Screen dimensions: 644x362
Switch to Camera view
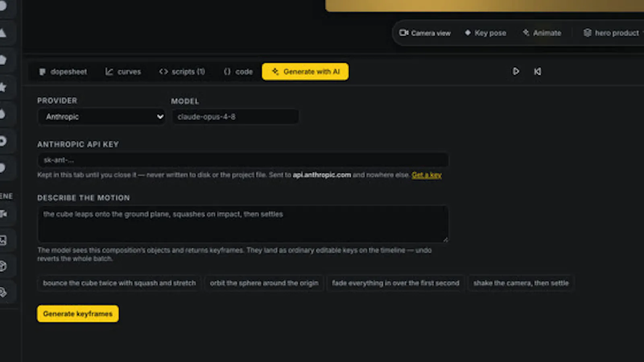click(425, 33)
